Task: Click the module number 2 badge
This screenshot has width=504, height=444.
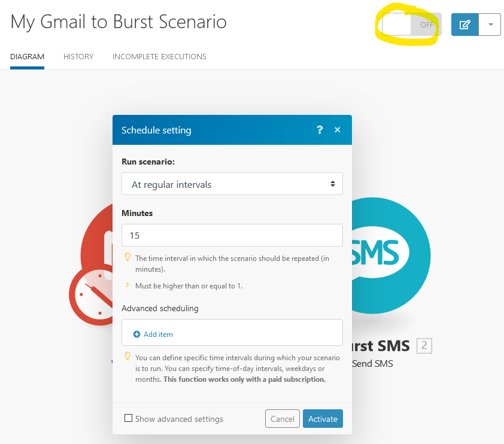Action: (424, 346)
